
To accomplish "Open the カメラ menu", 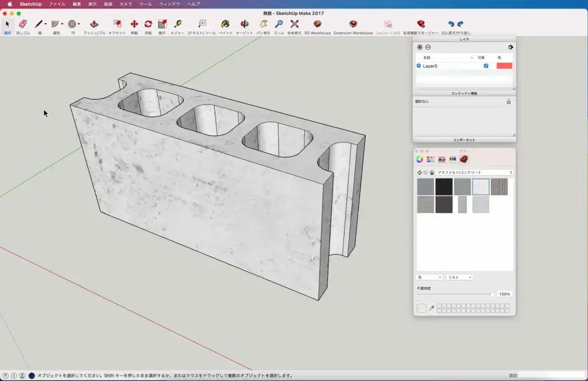I will [x=126, y=4].
